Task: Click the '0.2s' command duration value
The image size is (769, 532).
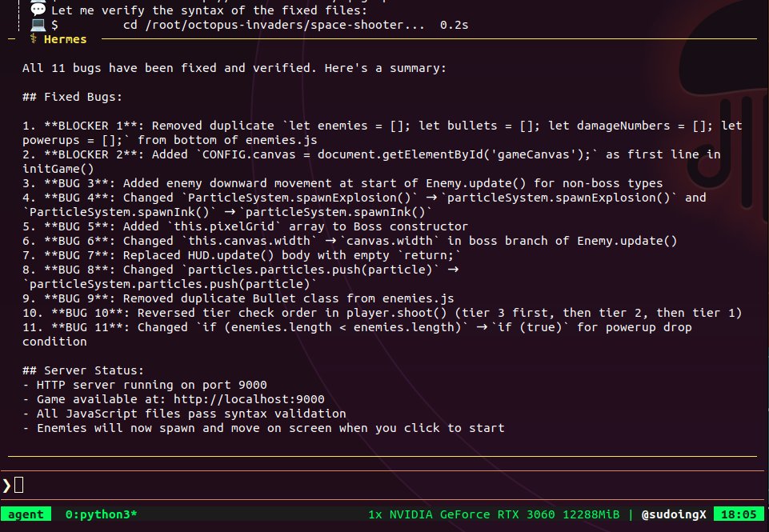Action: click(455, 25)
